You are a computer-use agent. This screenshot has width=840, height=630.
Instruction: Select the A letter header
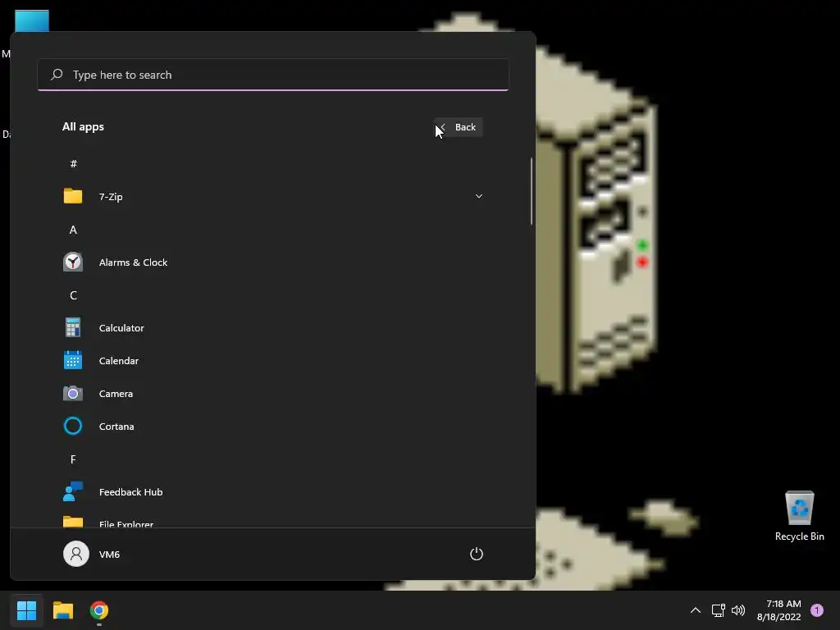73,230
